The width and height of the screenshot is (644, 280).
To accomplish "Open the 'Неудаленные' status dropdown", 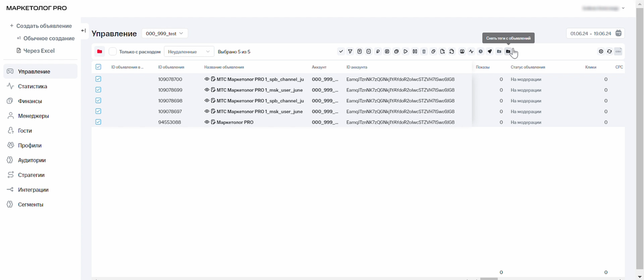I will tap(189, 51).
